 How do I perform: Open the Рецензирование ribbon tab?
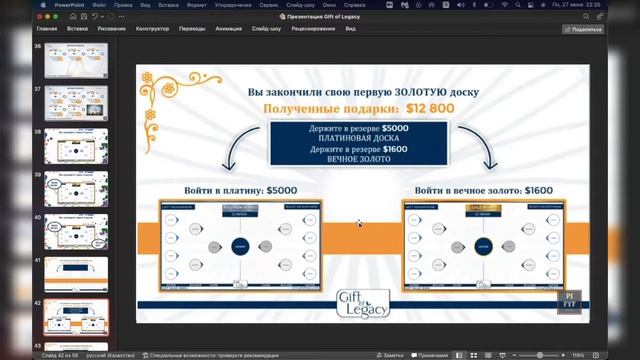(x=313, y=29)
